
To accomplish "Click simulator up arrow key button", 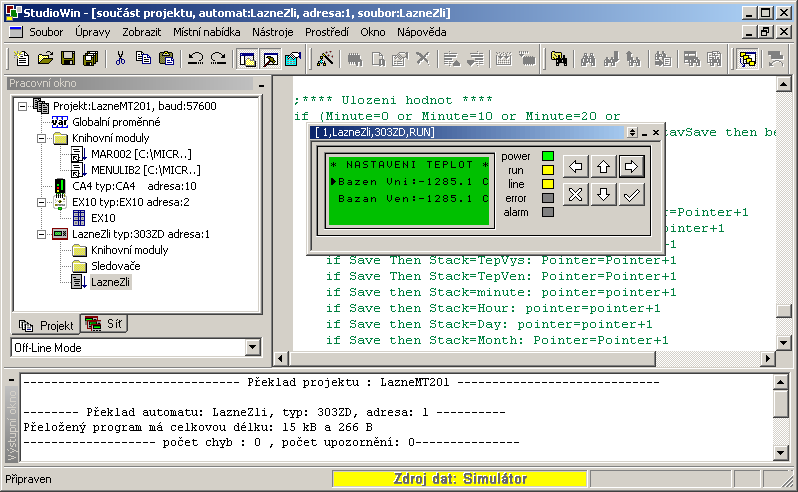I will [604, 166].
